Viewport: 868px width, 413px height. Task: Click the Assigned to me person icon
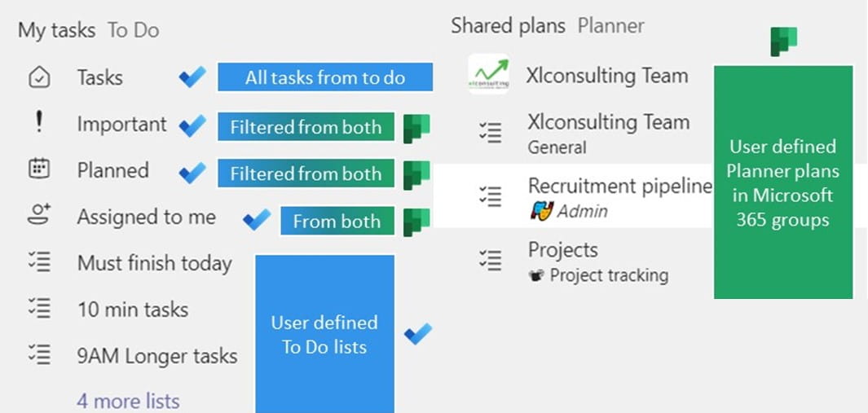click(x=39, y=216)
